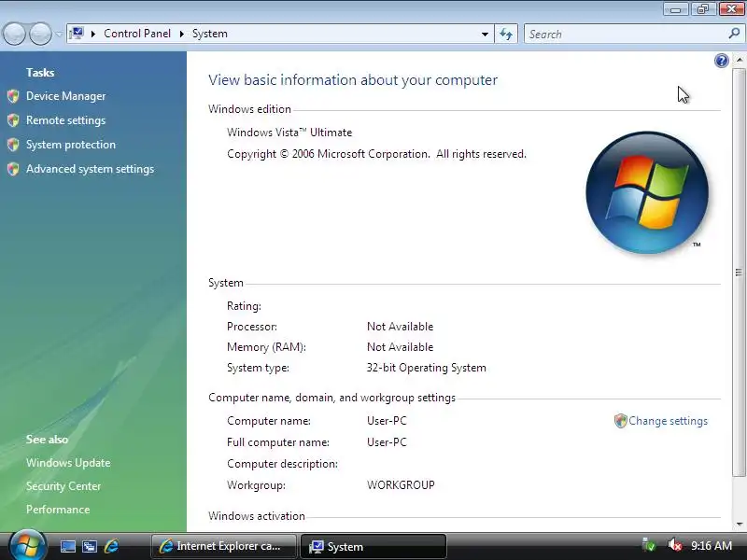Viewport: 747px width, 560px height.
Task: Click System taskbar button
Action: tap(373, 546)
